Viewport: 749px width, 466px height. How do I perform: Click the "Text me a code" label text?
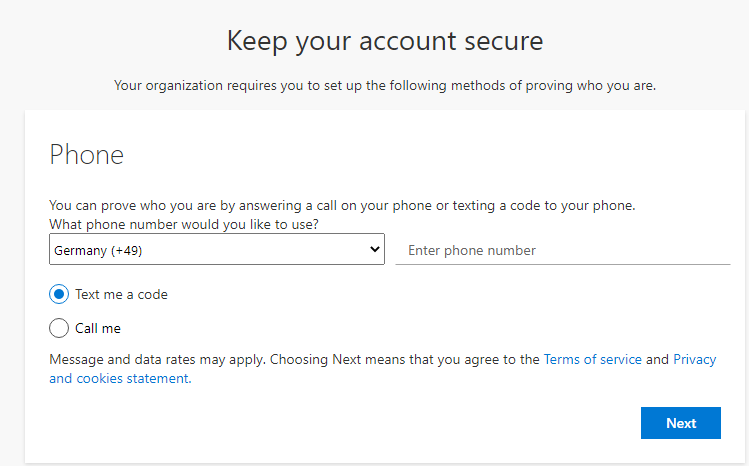pyautogui.click(x=121, y=295)
